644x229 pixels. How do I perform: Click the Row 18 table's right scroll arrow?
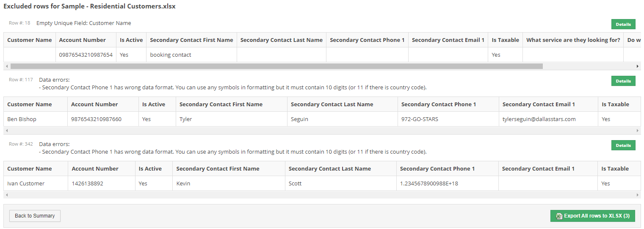tap(638, 66)
